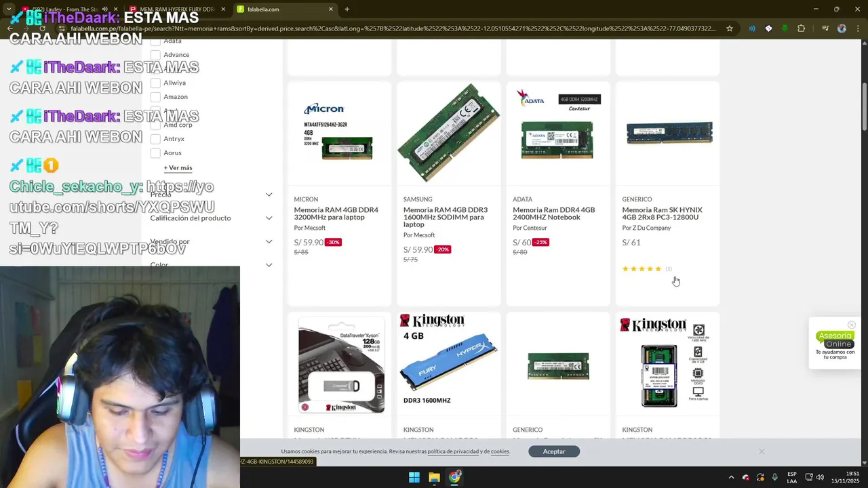Click the five-star rating on SK Hynix
The width and height of the screenshot is (868, 488).
(642, 269)
